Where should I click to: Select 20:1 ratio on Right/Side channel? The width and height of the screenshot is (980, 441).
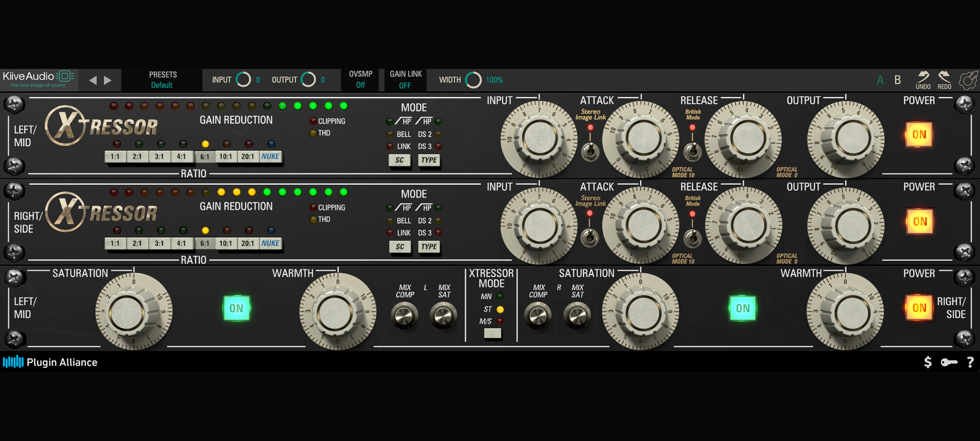(247, 243)
